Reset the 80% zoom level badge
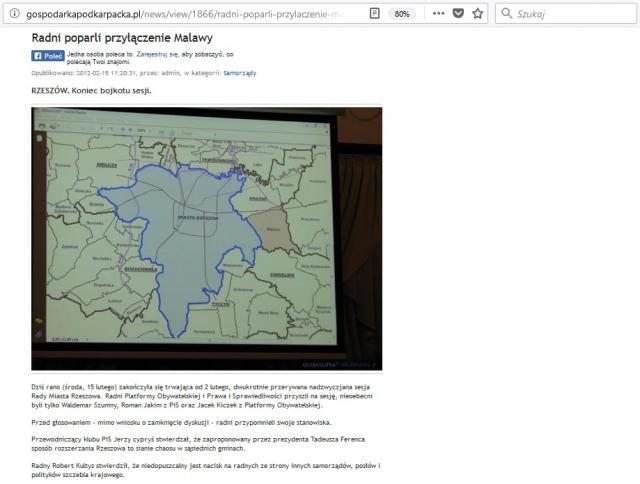 point(403,14)
